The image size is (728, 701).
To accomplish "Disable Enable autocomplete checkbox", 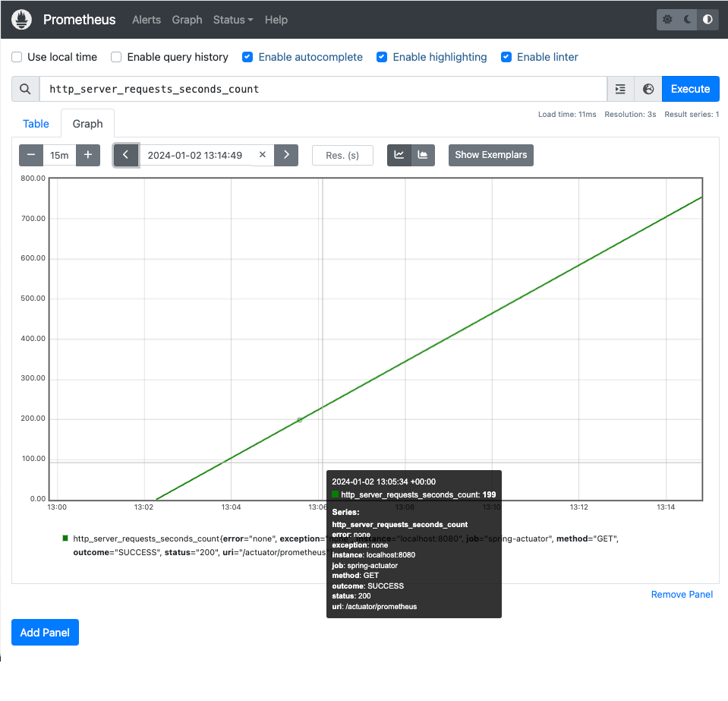I will [x=247, y=57].
